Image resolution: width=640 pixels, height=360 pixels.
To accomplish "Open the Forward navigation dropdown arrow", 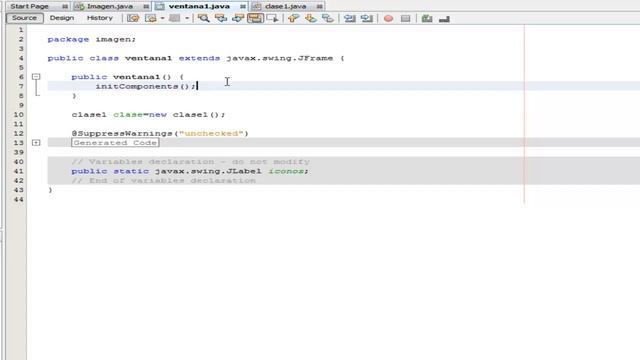I will 187,18.
